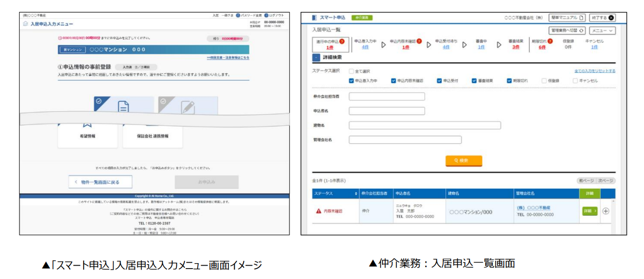The width and height of the screenshot is (644, 279).
Task: Focus the 申込者名 input field
Action: [387, 111]
